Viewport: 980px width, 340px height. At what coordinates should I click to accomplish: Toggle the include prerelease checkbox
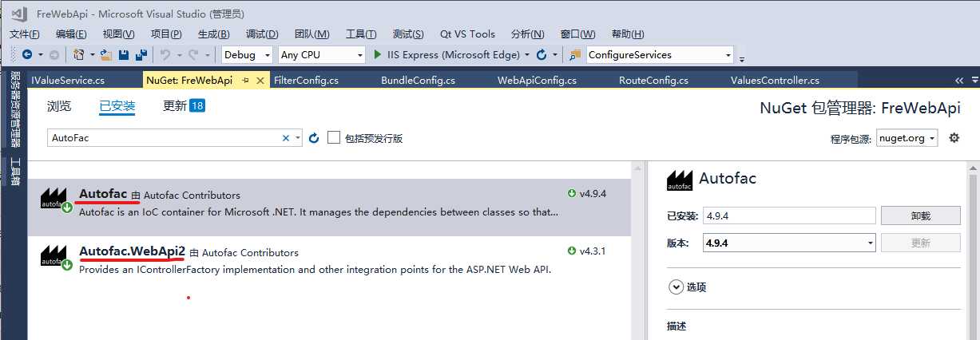pyautogui.click(x=334, y=137)
